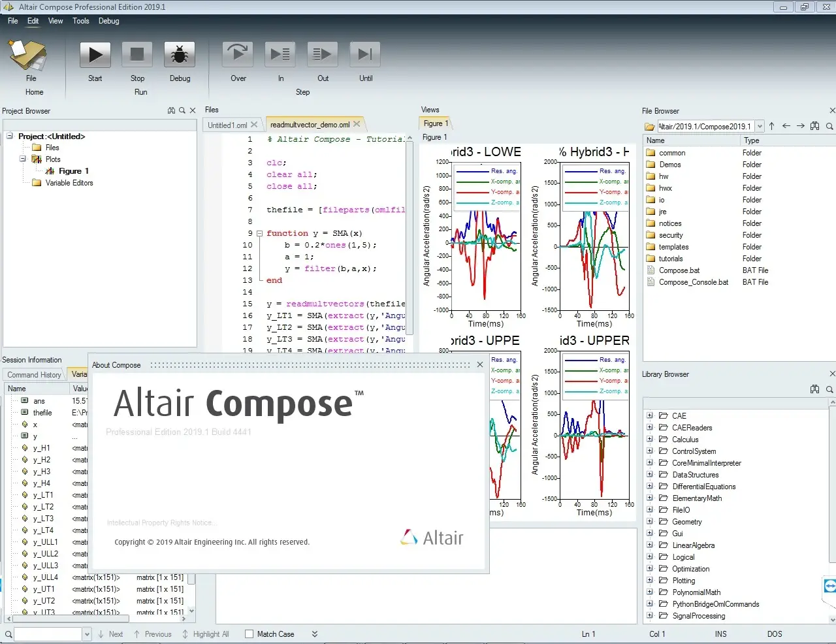836x644 pixels.
Task: Enable the Match Case checkbox
Action: (x=249, y=634)
